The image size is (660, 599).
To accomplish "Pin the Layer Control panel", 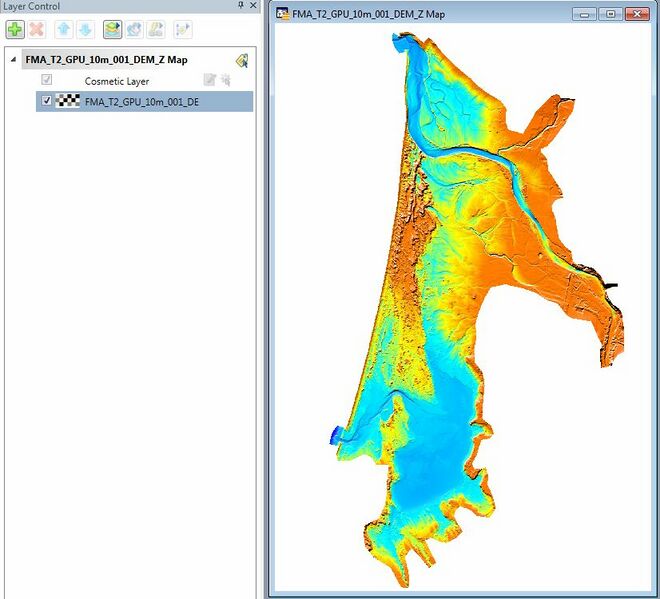I will (241, 6).
